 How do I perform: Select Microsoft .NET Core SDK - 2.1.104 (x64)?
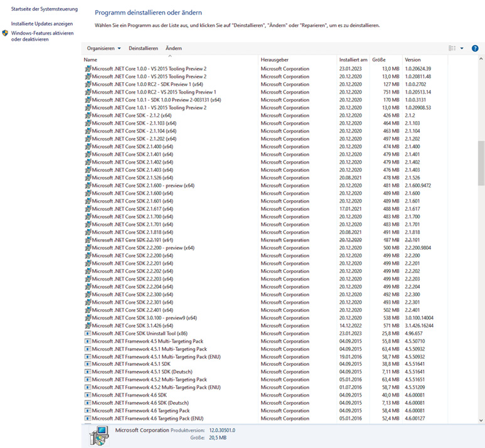pos(134,131)
